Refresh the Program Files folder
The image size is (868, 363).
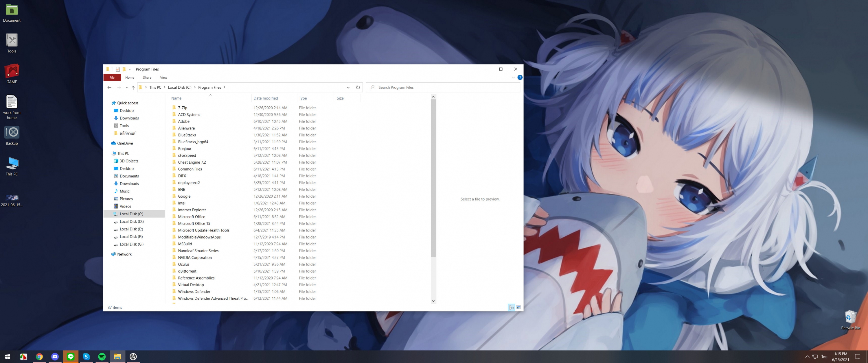(x=358, y=88)
